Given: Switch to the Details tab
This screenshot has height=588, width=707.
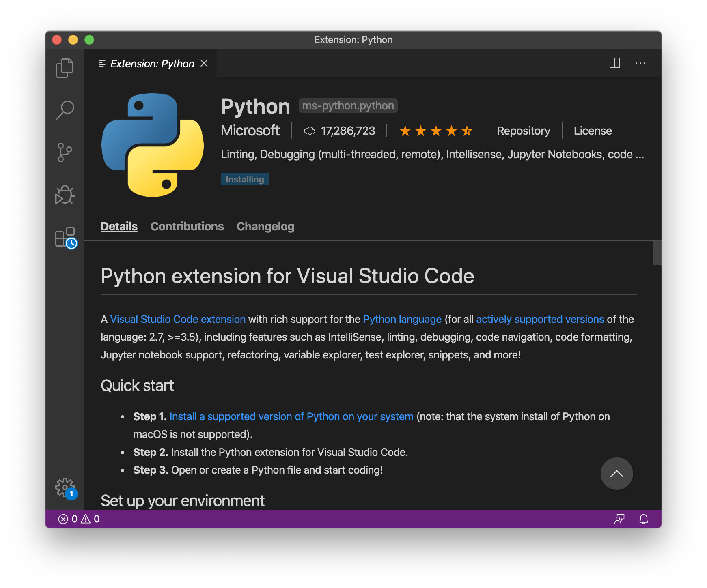Looking at the screenshot, I should tap(119, 226).
